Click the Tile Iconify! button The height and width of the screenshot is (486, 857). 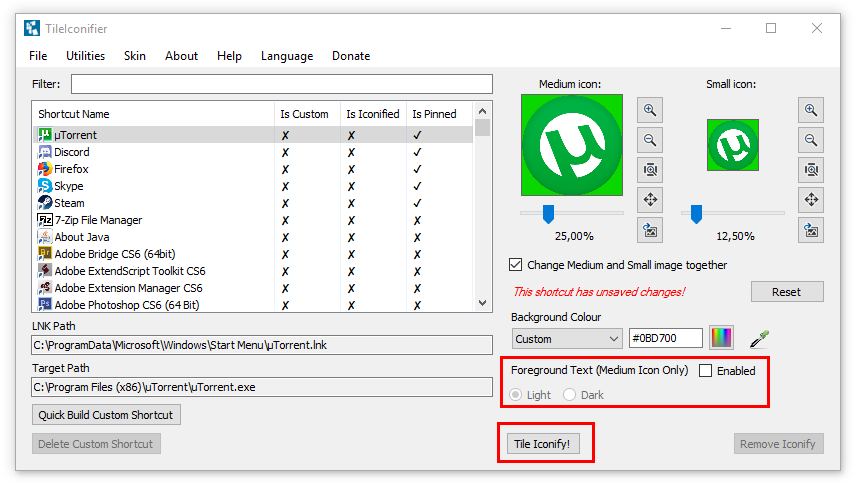click(542, 444)
